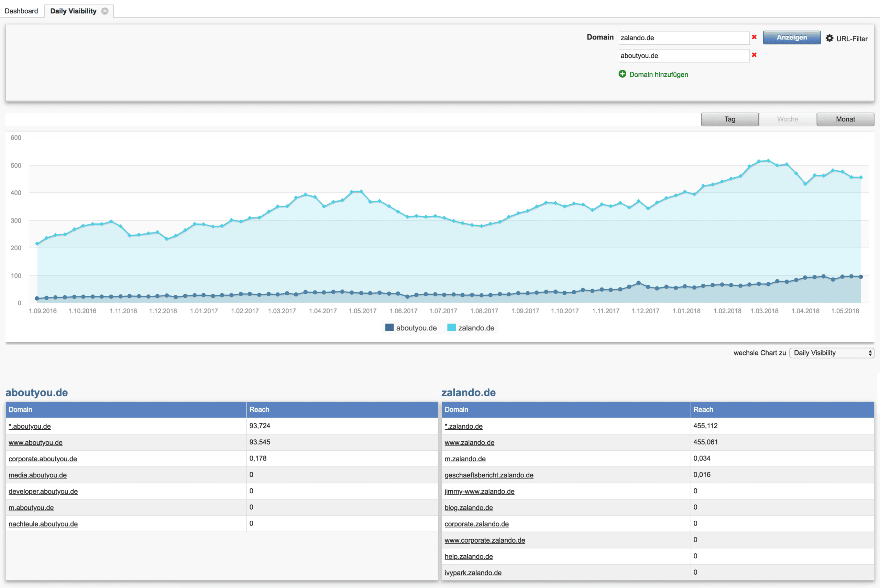Open m.zalando.de link

[465, 459]
